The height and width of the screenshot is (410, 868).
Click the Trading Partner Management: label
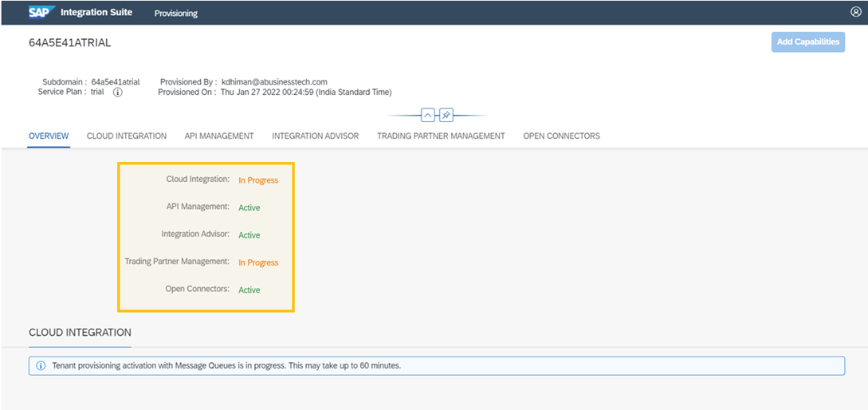click(177, 261)
